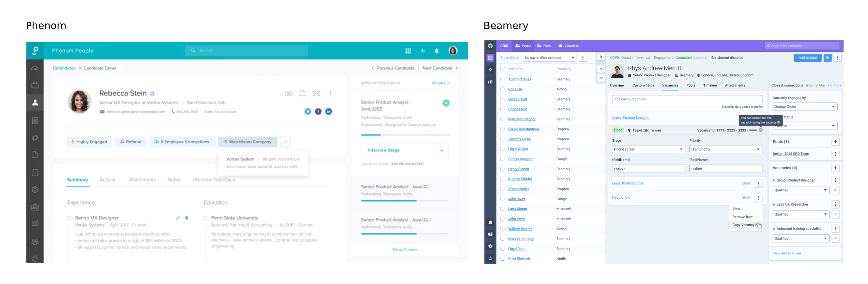Expand the High priority dropdown

coord(725,149)
